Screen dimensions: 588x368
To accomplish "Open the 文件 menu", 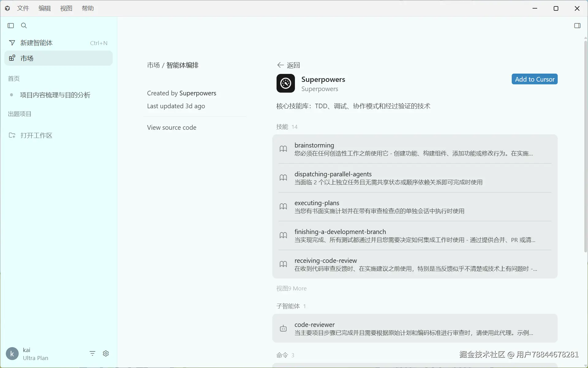I will click(23, 8).
